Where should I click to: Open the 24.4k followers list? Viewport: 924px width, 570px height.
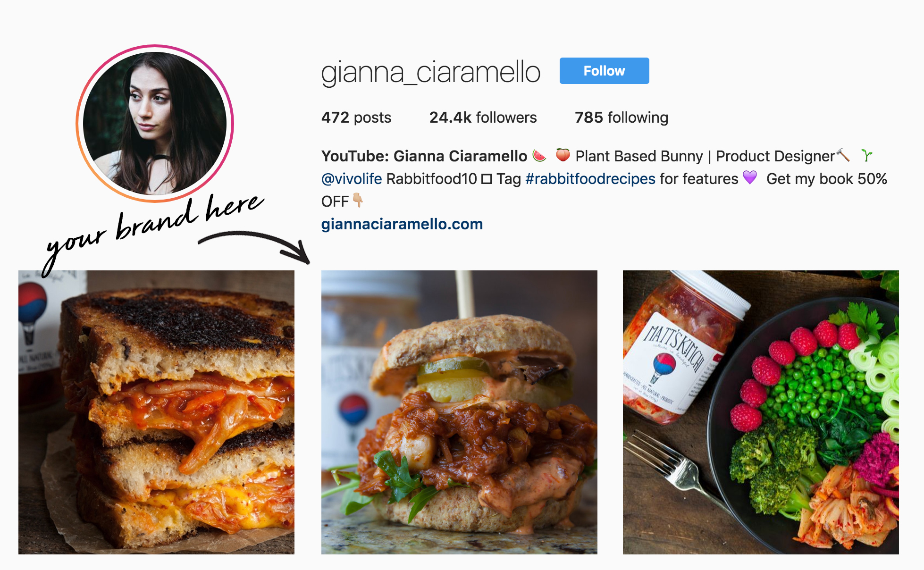coord(483,117)
